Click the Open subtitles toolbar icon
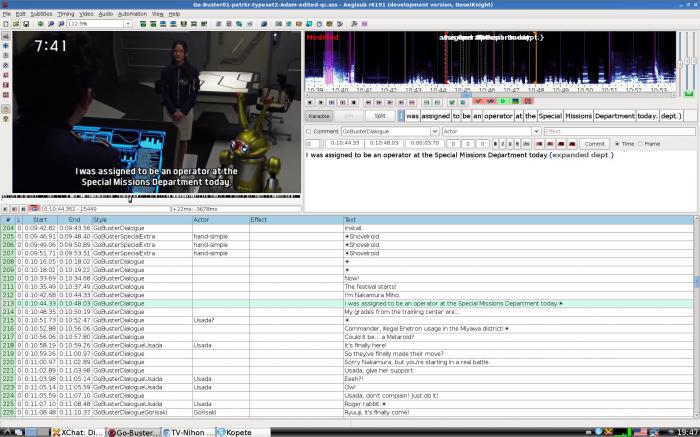Image resolution: width=700 pixels, height=437 pixels. [16, 24]
